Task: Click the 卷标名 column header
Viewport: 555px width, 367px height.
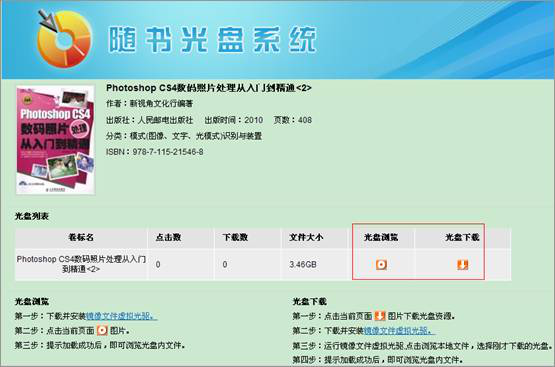Action: point(81,237)
